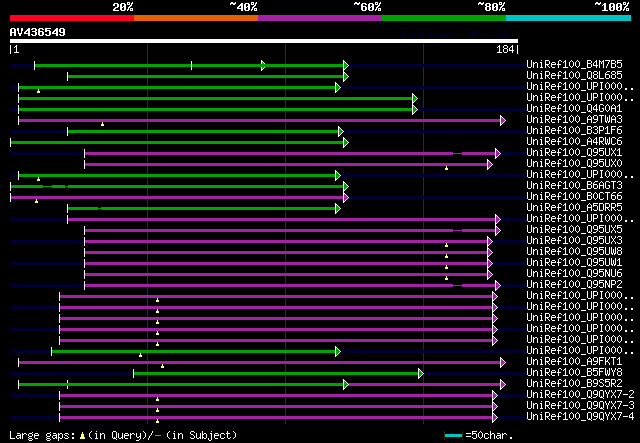Viewport: 640px width, 443px height.
Task: Click the UniRef100_Q9QYX7-4 label
Action: (580, 417)
